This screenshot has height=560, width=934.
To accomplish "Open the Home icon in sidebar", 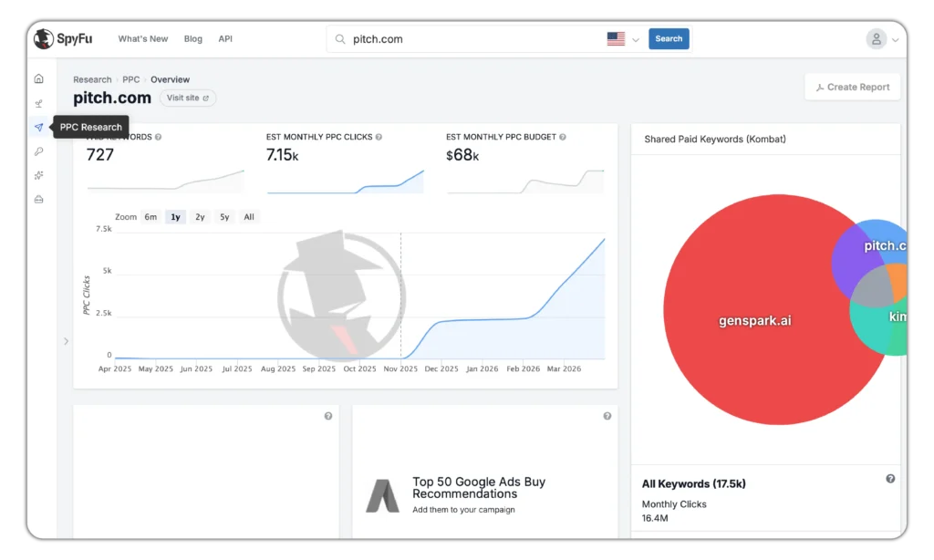I will pos(38,78).
